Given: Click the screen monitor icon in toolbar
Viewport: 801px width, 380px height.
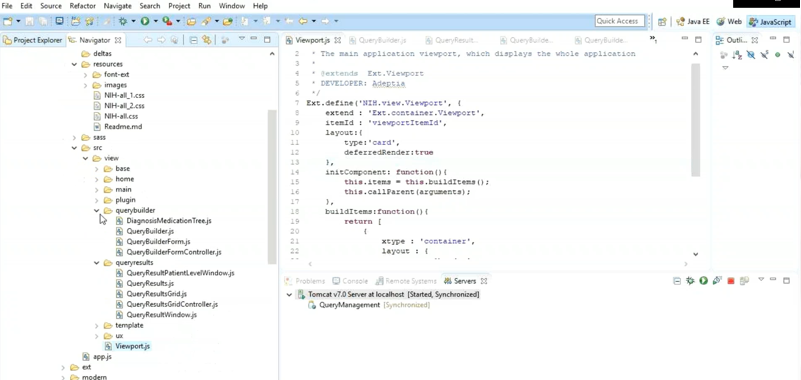Looking at the screenshot, I should 59,21.
